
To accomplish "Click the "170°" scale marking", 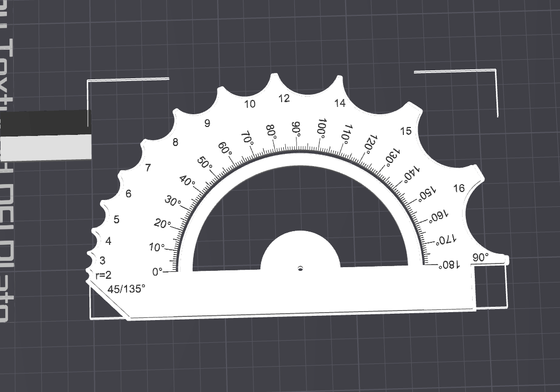I will [x=446, y=240].
